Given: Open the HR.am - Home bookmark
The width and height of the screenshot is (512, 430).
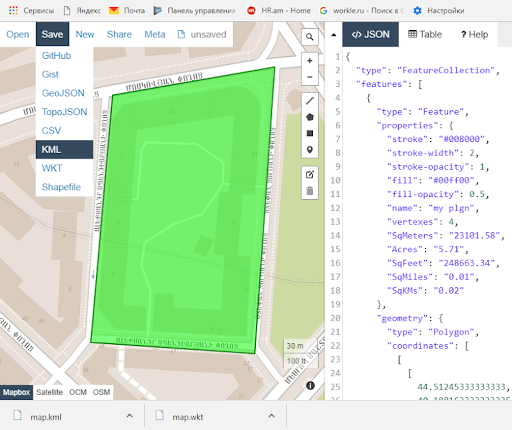Looking at the screenshot, I should (x=279, y=11).
